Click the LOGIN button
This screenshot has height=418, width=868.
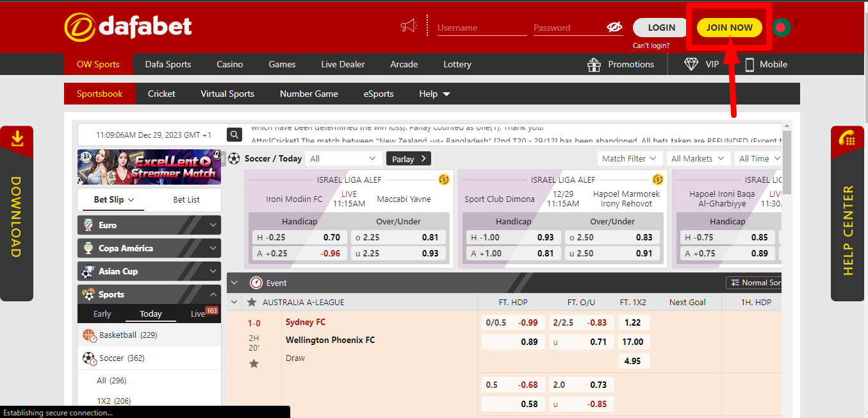pos(662,28)
